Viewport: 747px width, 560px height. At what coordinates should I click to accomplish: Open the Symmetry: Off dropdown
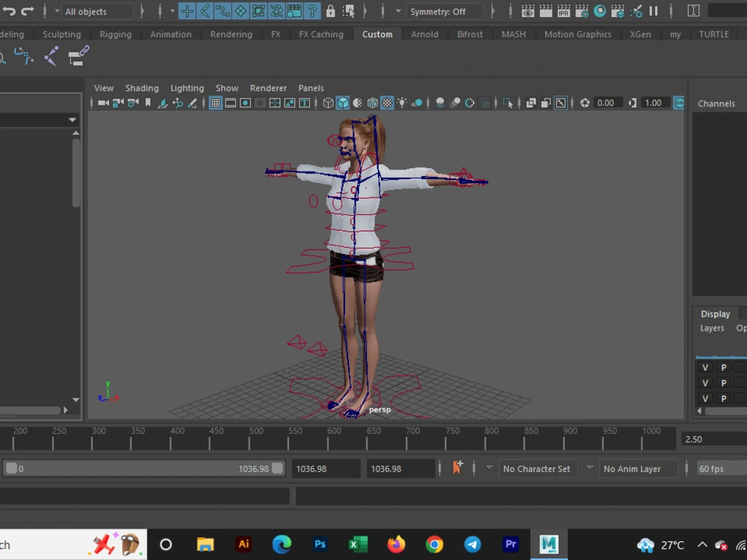444,11
